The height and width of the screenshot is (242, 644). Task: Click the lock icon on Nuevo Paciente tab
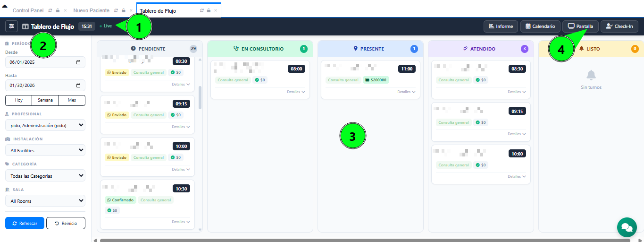pos(123,10)
